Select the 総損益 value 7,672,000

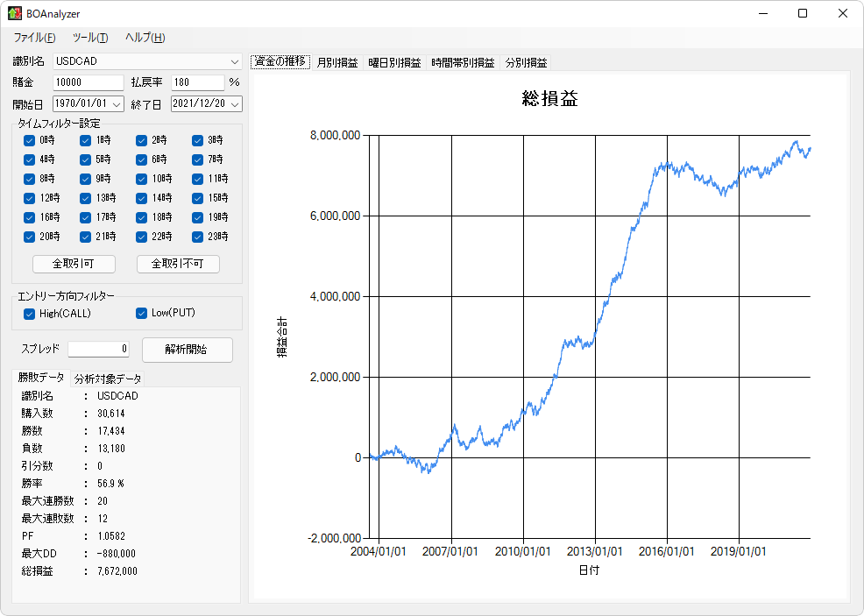click(117, 571)
